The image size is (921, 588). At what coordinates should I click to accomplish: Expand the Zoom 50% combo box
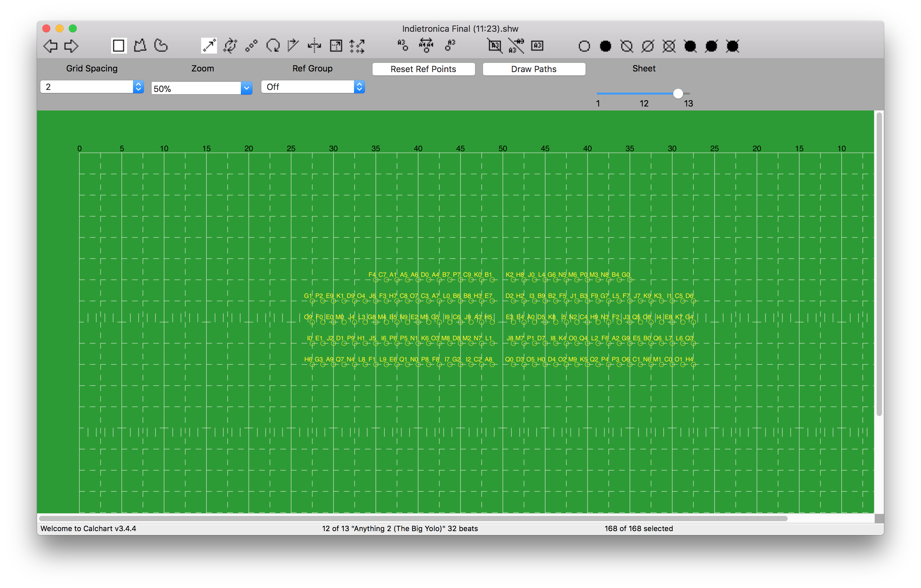pyautogui.click(x=246, y=88)
